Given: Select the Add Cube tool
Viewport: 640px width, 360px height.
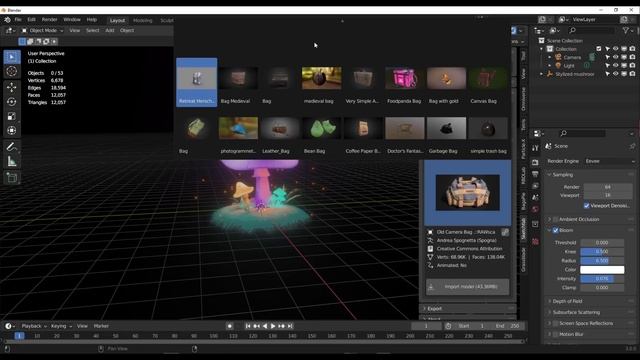Looking at the screenshot, I should (12, 178).
